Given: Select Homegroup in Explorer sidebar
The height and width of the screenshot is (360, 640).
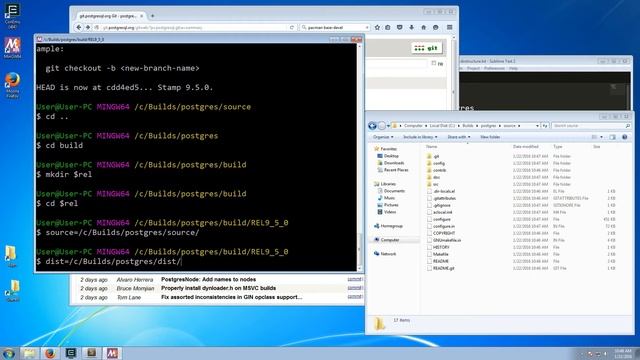Looking at the screenshot, I should (x=388, y=226).
